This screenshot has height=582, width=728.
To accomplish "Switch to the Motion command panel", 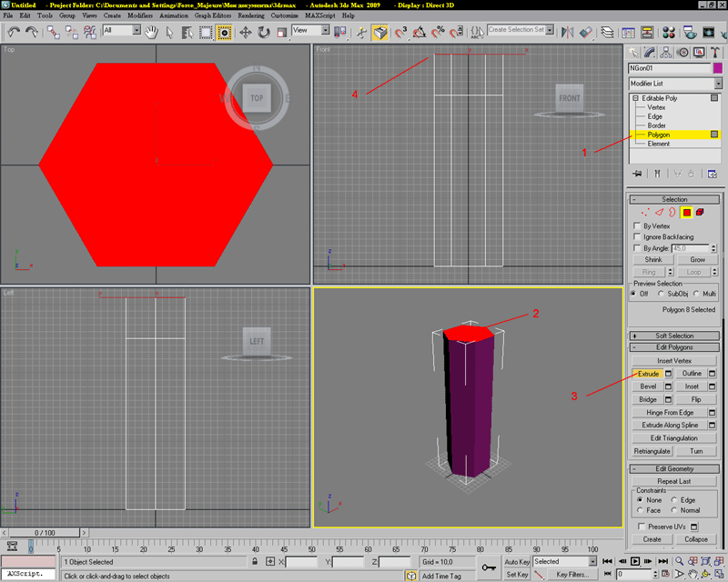I will click(x=682, y=53).
